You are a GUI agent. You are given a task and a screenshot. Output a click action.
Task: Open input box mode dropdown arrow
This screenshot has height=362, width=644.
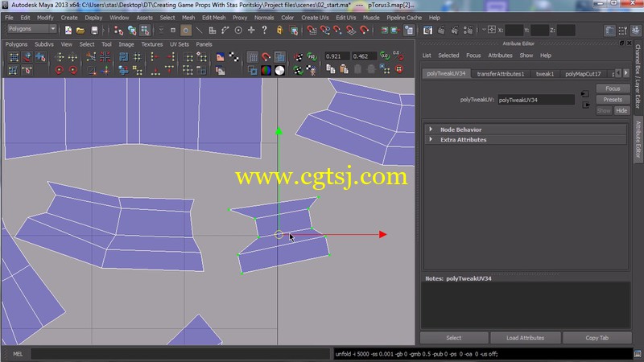point(484,30)
